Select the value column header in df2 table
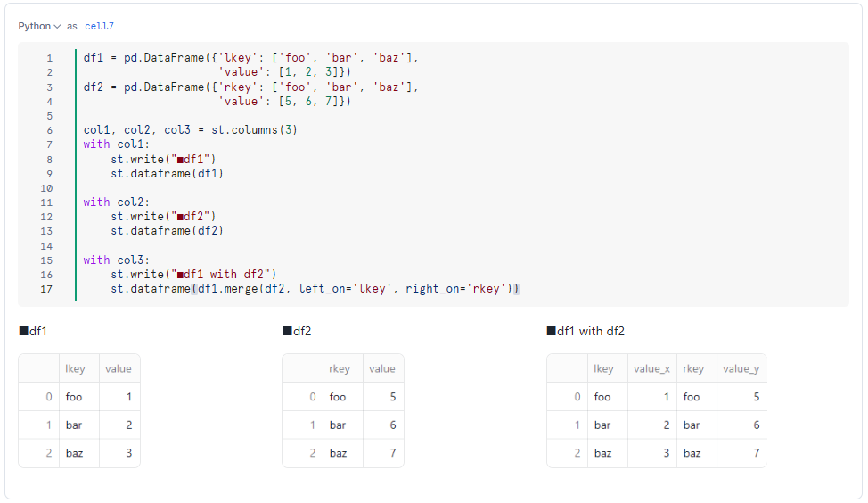868x503 pixels. (x=383, y=368)
